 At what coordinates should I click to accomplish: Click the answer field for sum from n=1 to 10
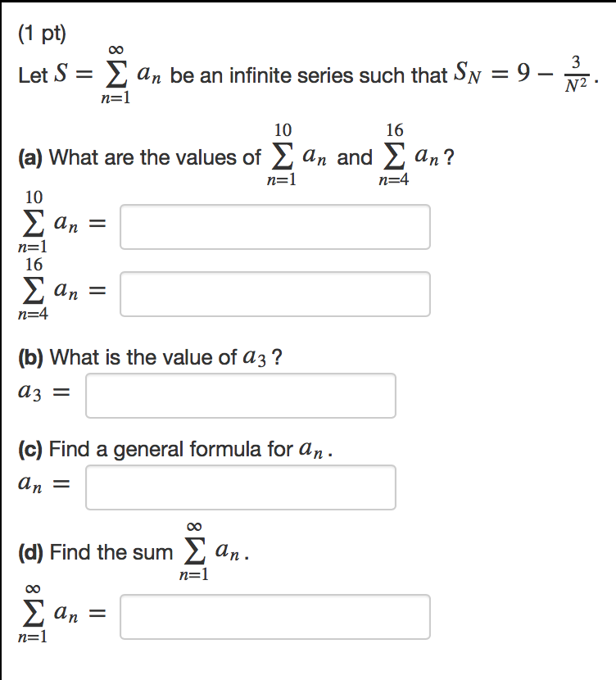click(274, 227)
